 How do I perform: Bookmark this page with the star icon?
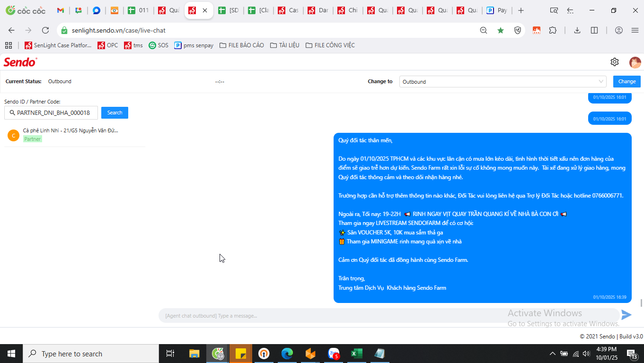click(x=501, y=30)
